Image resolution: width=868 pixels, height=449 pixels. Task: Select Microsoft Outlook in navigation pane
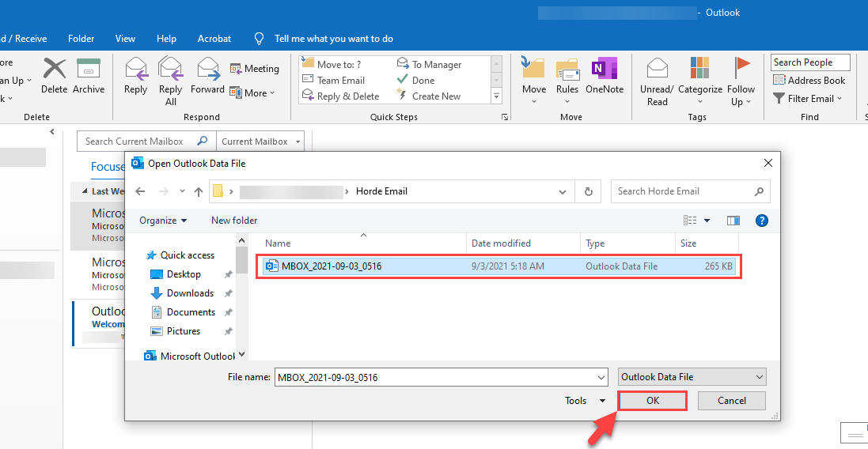point(190,356)
